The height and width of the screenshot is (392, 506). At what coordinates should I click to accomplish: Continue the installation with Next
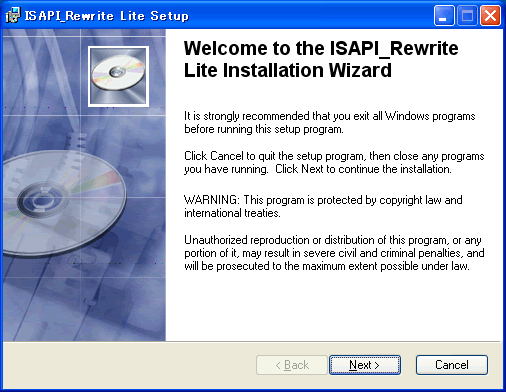pyautogui.click(x=365, y=365)
